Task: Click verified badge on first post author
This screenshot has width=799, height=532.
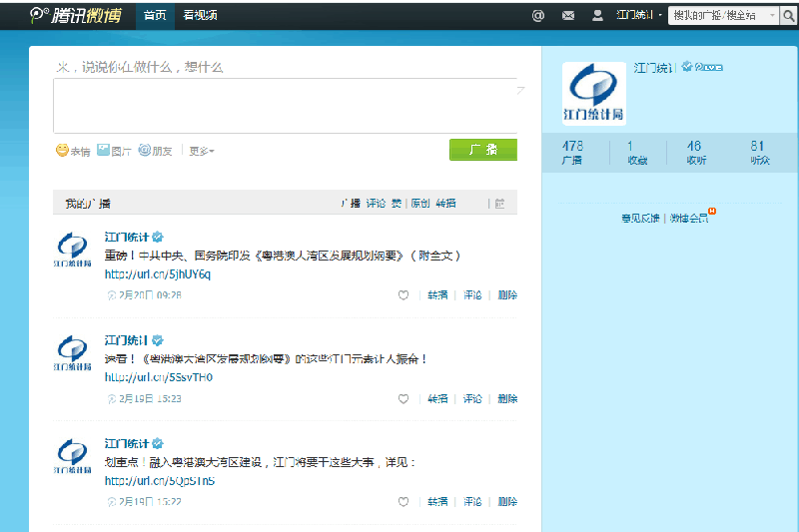Action: [158, 237]
